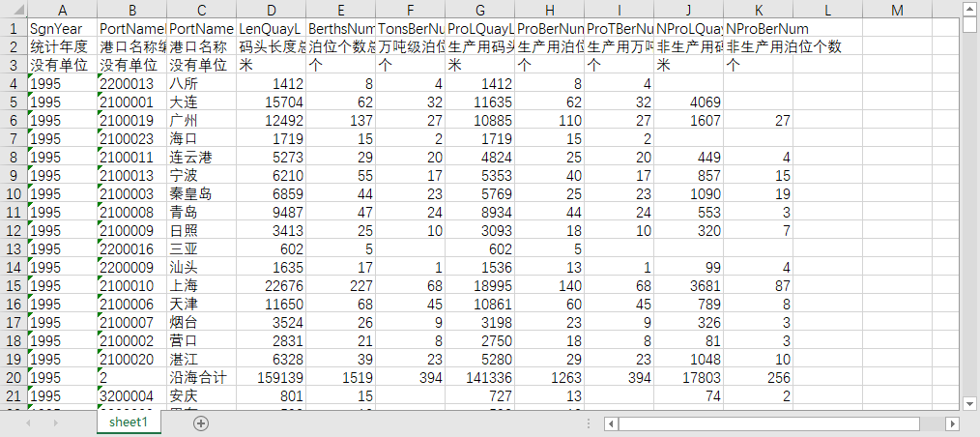Add a new sheet with plus button

click(x=201, y=423)
